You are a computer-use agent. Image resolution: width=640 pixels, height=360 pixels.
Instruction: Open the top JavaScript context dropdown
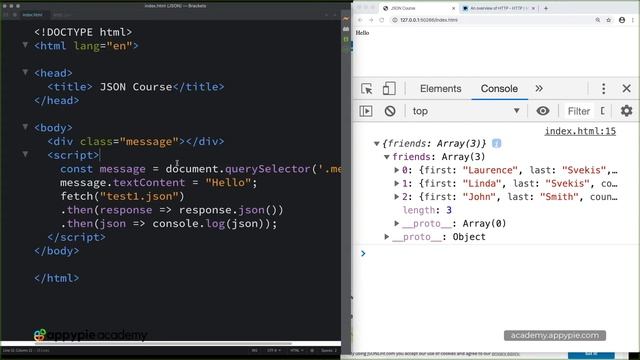click(466, 111)
